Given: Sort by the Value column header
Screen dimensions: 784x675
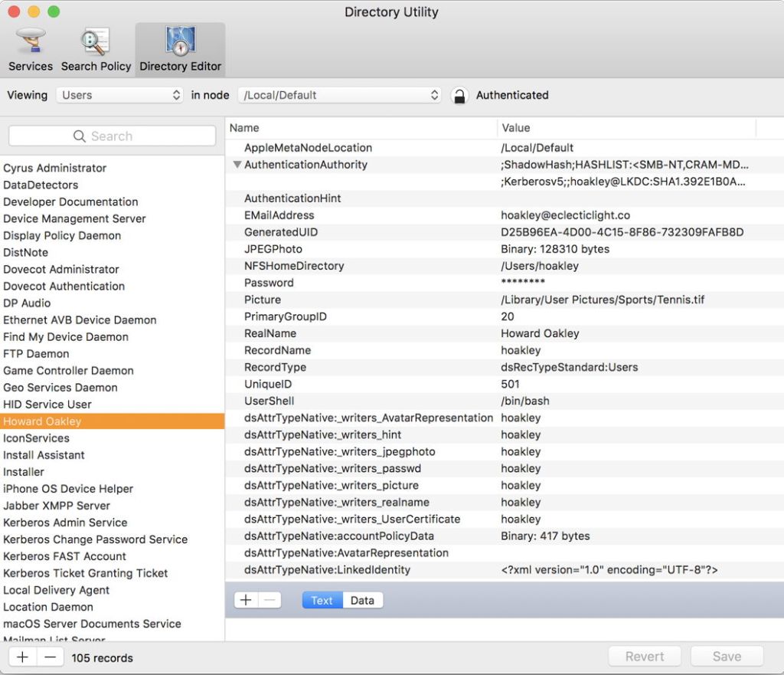Looking at the screenshot, I should tap(627, 128).
